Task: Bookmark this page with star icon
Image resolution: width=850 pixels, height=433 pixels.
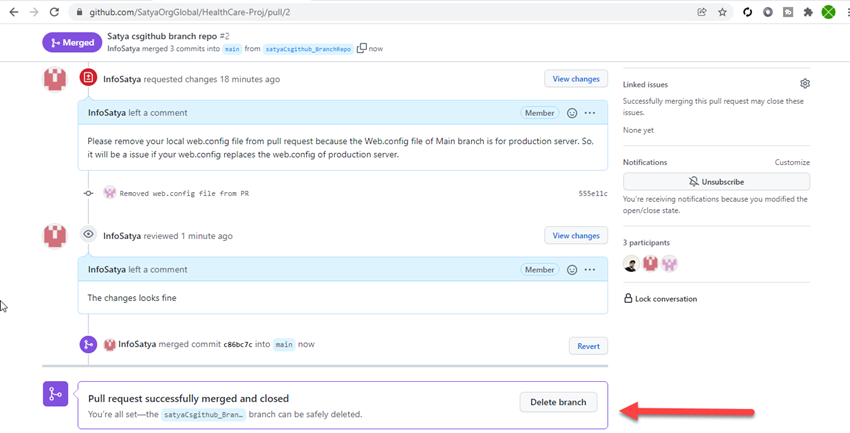Action: pyautogui.click(x=722, y=12)
